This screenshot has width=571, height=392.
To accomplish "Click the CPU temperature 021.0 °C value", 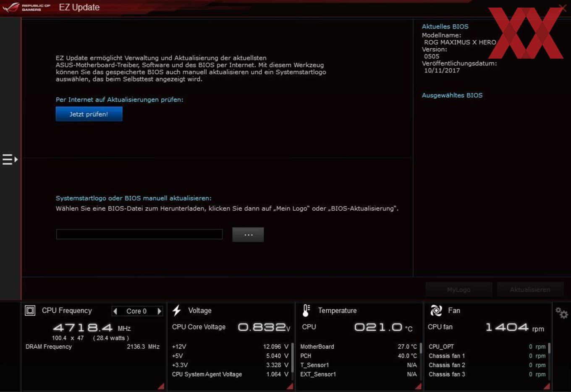I will click(383, 327).
